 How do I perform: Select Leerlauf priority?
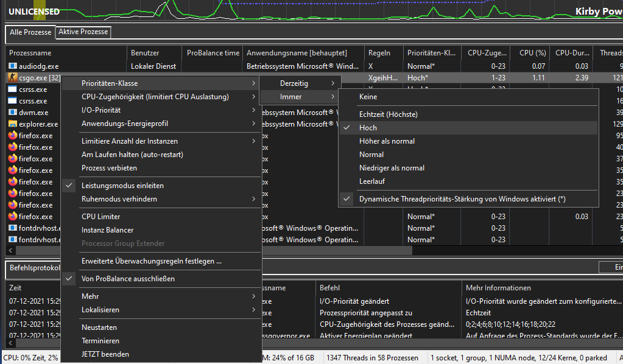(x=468, y=181)
